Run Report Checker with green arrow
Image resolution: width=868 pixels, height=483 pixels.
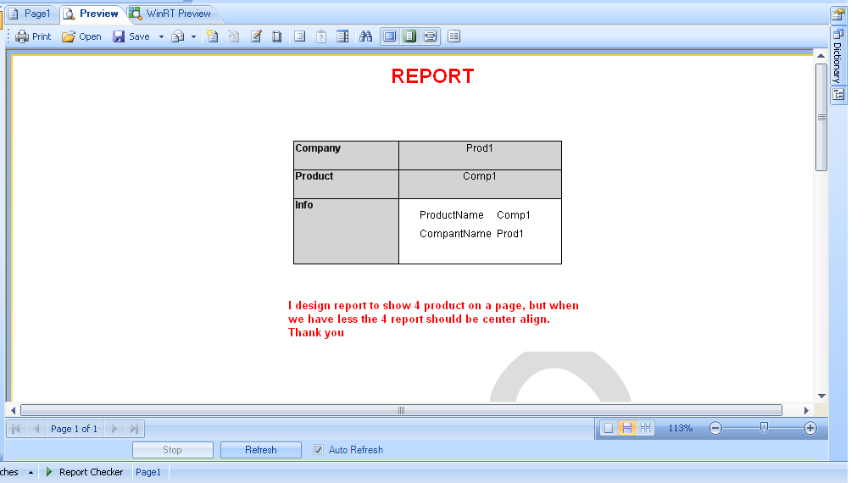49,472
